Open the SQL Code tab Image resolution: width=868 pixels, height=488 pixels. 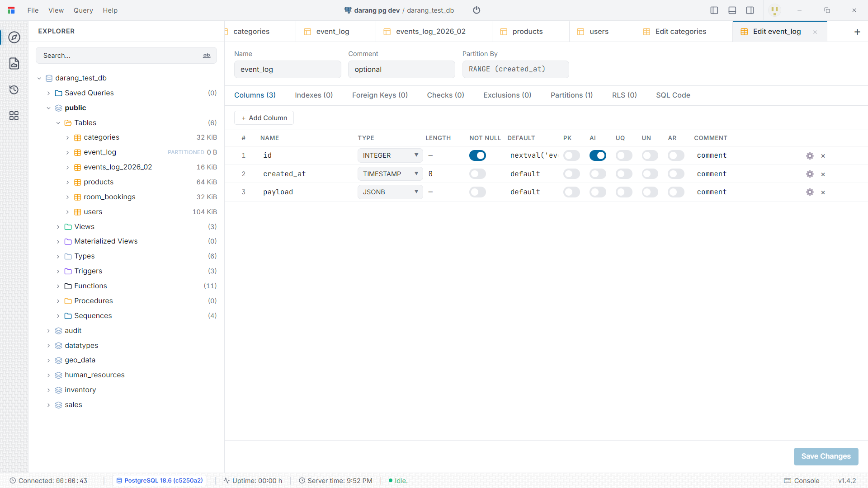pyautogui.click(x=673, y=95)
